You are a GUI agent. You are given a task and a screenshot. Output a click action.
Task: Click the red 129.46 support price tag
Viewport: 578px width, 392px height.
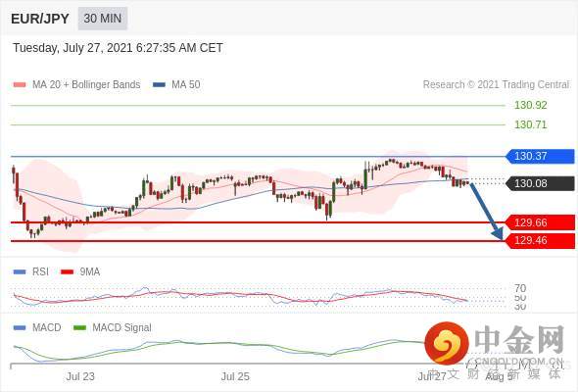540,240
